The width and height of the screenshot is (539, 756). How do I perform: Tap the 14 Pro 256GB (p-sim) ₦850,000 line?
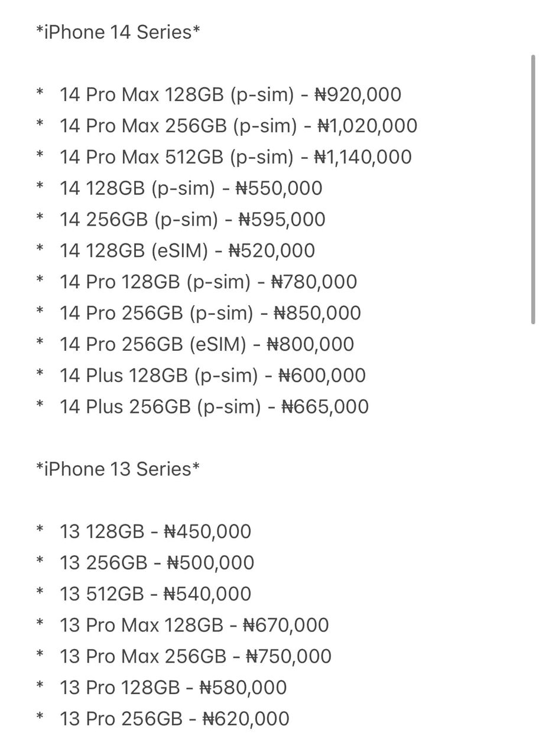(210, 314)
